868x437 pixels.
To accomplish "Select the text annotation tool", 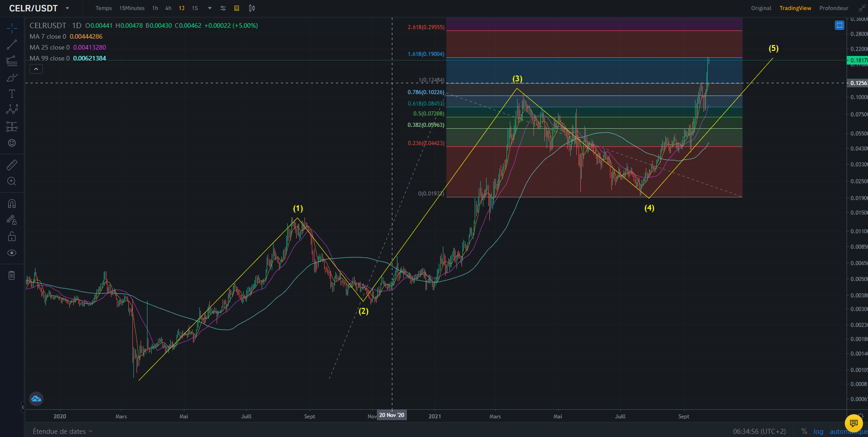I will click(x=12, y=94).
